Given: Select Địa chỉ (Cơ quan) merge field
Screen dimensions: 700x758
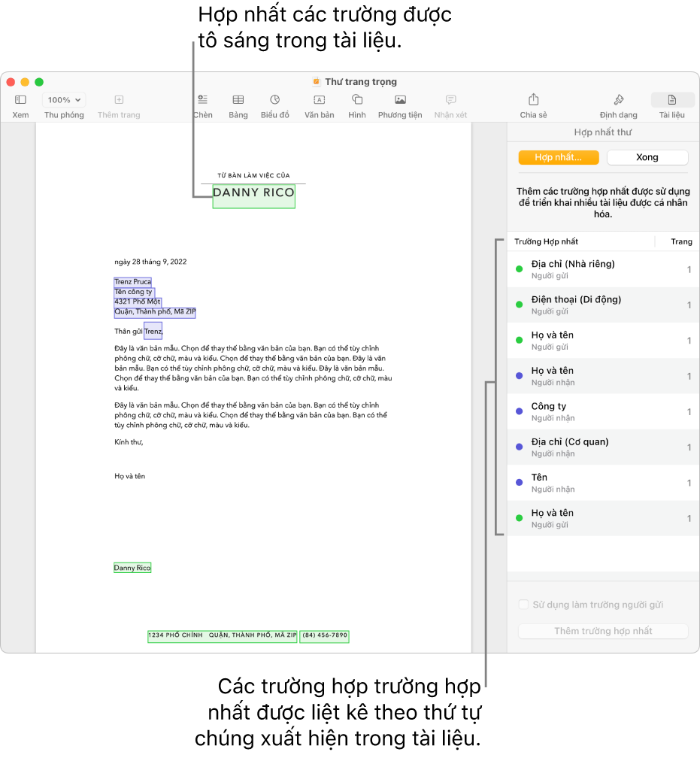Looking at the screenshot, I should click(603, 447).
